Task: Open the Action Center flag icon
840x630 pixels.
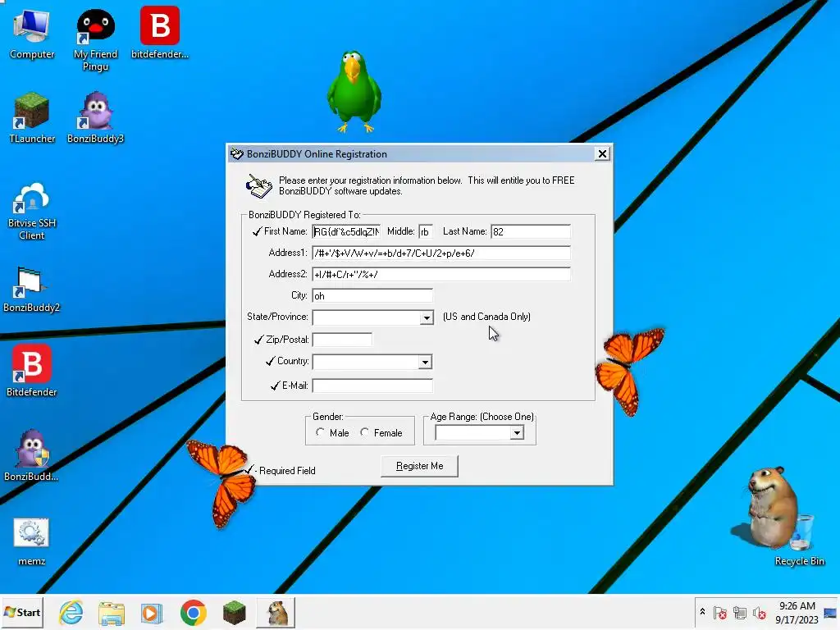Action: click(720, 612)
